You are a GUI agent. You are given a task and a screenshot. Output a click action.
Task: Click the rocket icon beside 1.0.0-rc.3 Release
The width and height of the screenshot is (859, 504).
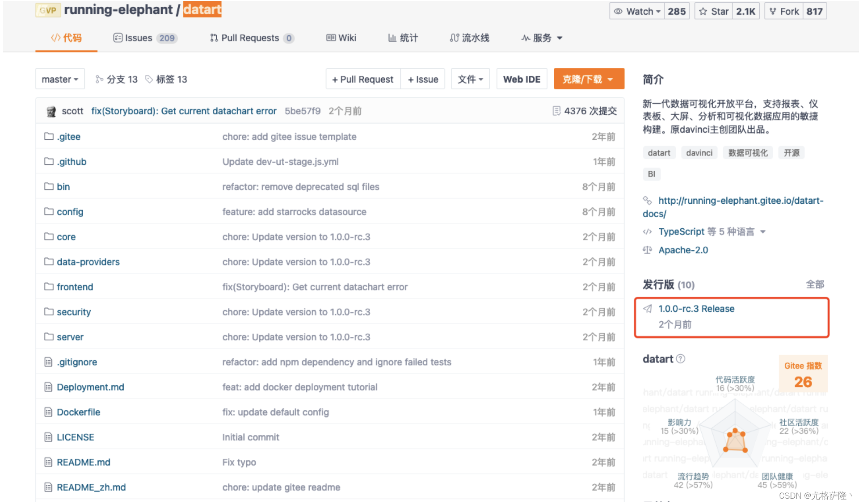648,308
